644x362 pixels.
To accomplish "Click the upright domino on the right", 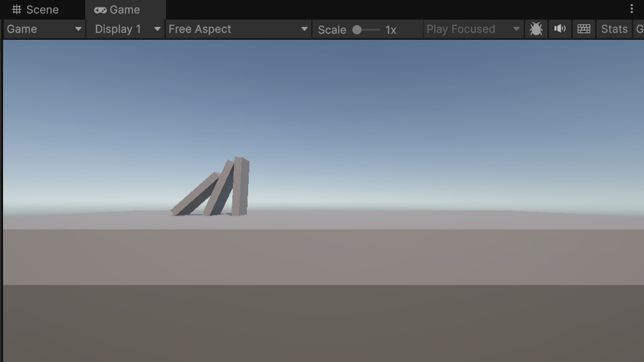I will click(x=240, y=187).
